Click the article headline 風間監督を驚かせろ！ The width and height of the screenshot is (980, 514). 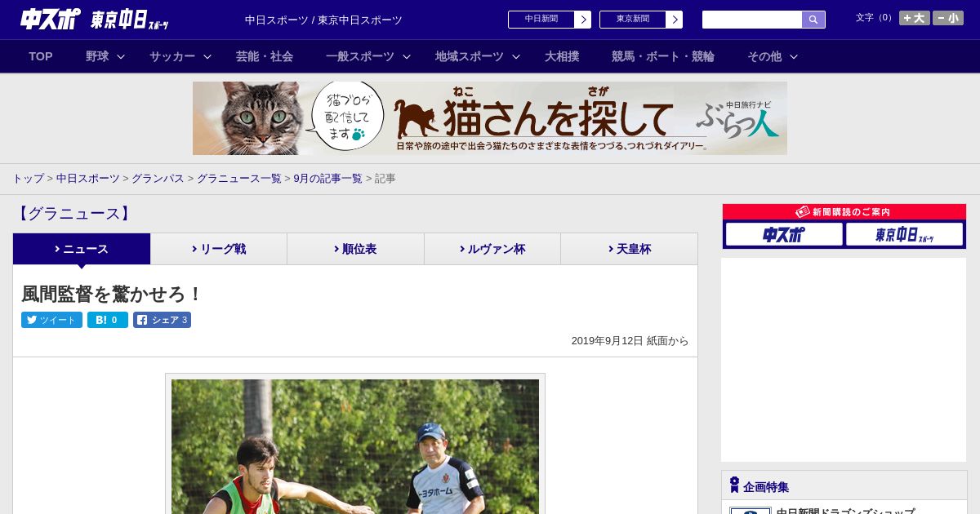pyautogui.click(x=112, y=295)
